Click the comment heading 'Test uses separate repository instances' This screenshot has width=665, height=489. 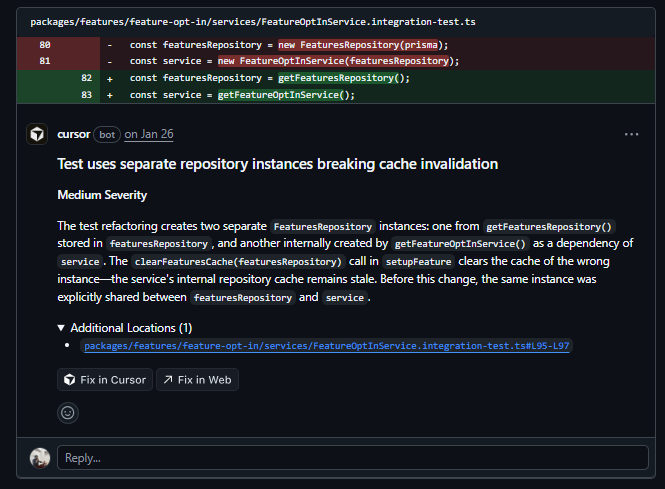click(278, 164)
